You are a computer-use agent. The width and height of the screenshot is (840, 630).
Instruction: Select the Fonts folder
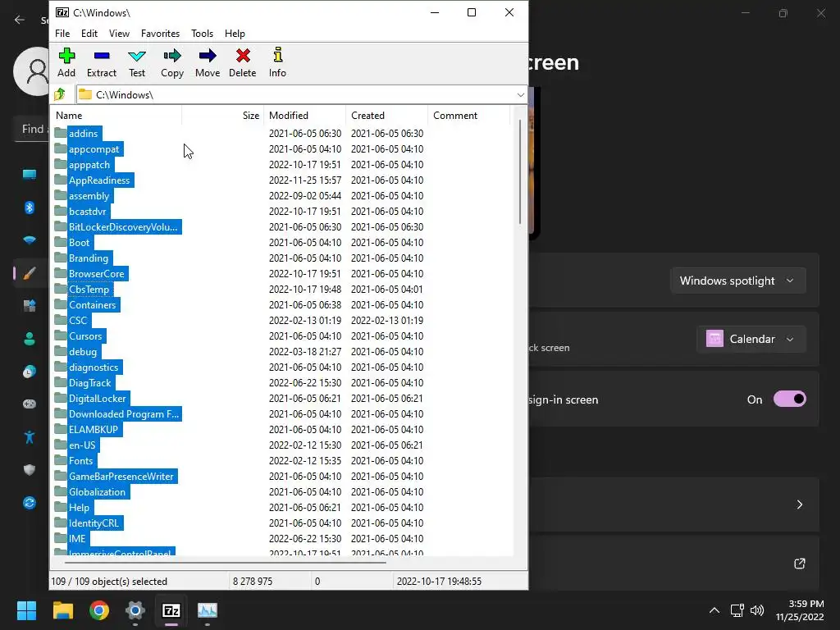pos(80,461)
